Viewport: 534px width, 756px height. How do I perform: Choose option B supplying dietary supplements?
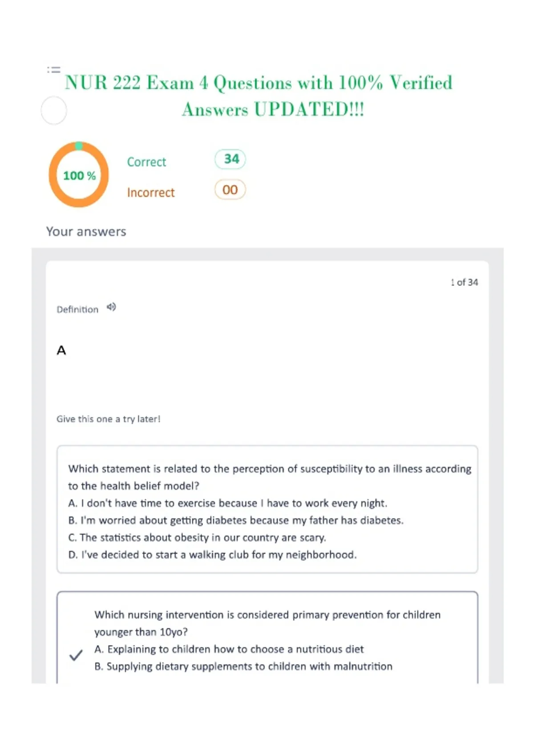243,667
